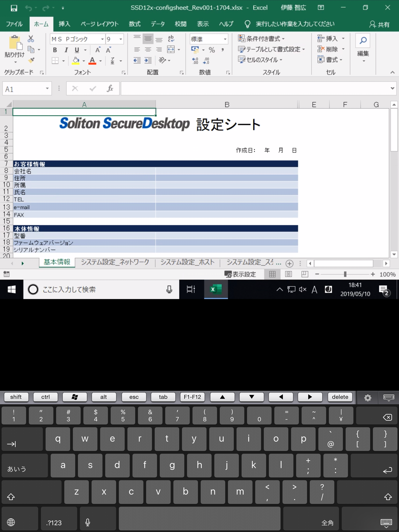Click the Cut scissors icon
The width and height of the screenshot is (399, 532).
click(31, 39)
